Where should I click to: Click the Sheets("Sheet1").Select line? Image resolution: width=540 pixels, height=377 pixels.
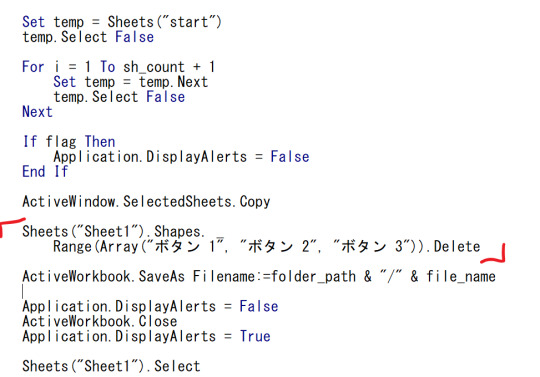click(111, 366)
